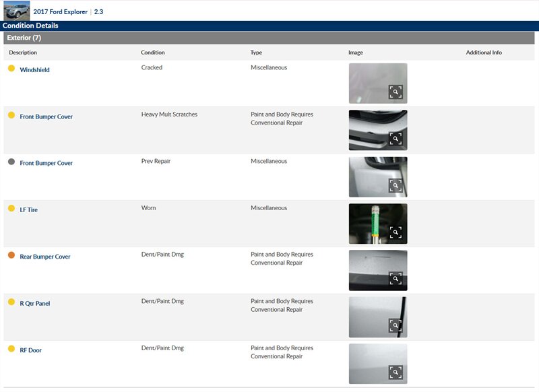Click yellow dot beside RF Door
539x392 pixels.
11,349
